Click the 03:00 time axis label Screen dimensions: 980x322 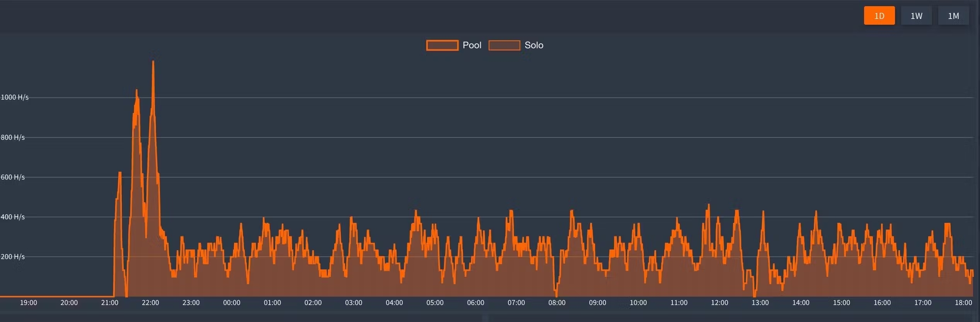(x=354, y=303)
